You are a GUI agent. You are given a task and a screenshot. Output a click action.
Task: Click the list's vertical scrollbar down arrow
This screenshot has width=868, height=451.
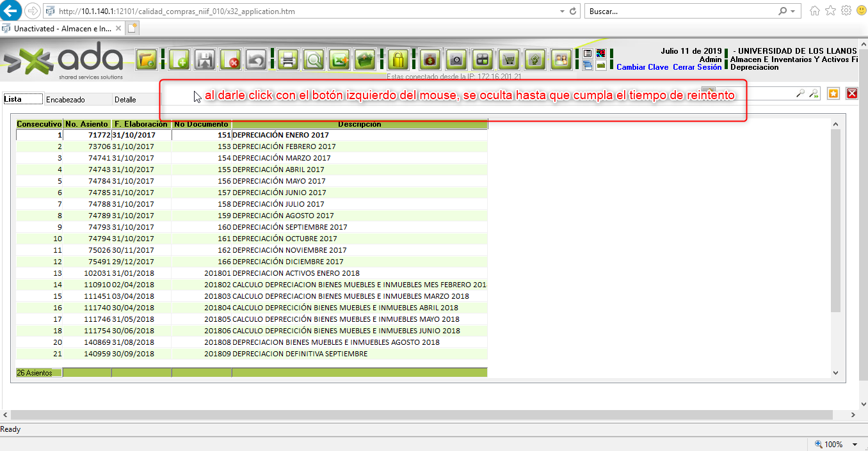pyautogui.click(x=835, y=372)
